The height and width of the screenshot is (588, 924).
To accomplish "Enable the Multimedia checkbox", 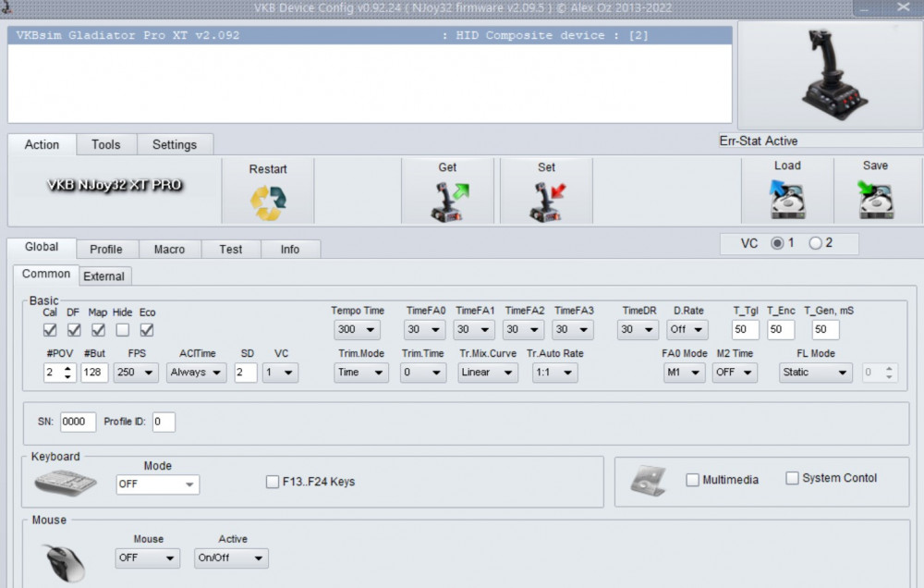I will click(x=692, y=480).
